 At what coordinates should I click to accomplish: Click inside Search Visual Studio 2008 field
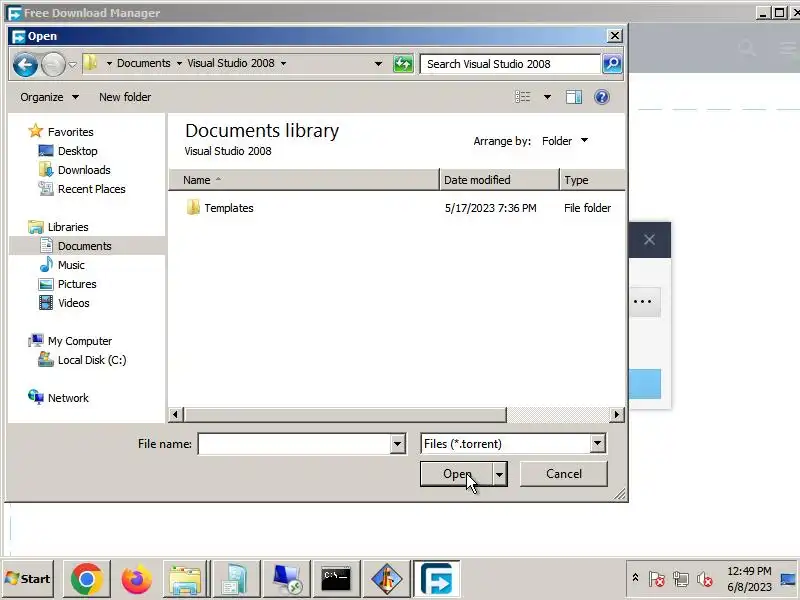(509, 64)
